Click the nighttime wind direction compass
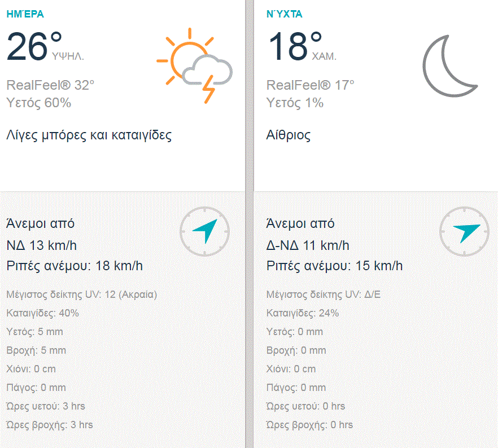 coord(465,232)
